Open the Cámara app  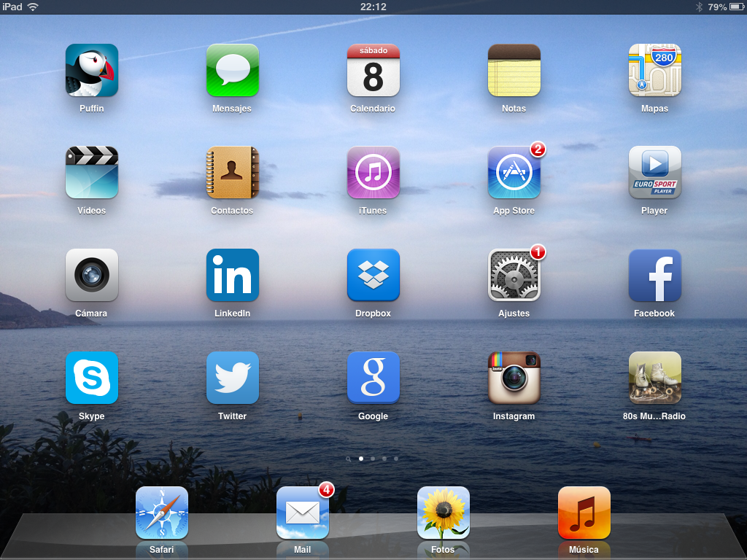pyautogui.click(x=91, y=275)
